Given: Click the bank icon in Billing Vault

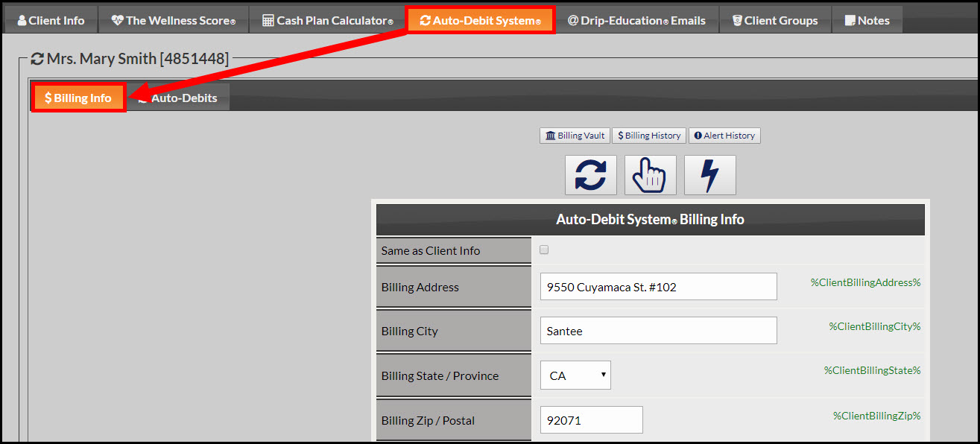Looking at the screenshot, I should 553,135.
